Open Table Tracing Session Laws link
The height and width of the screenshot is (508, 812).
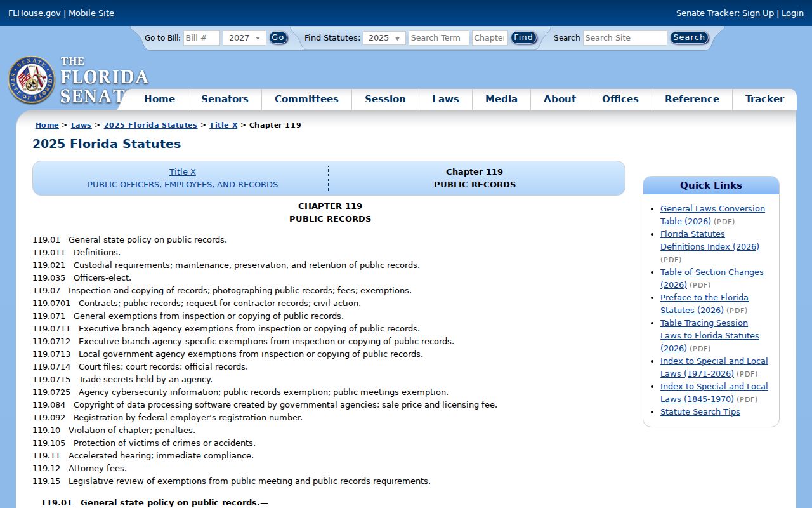710,335
